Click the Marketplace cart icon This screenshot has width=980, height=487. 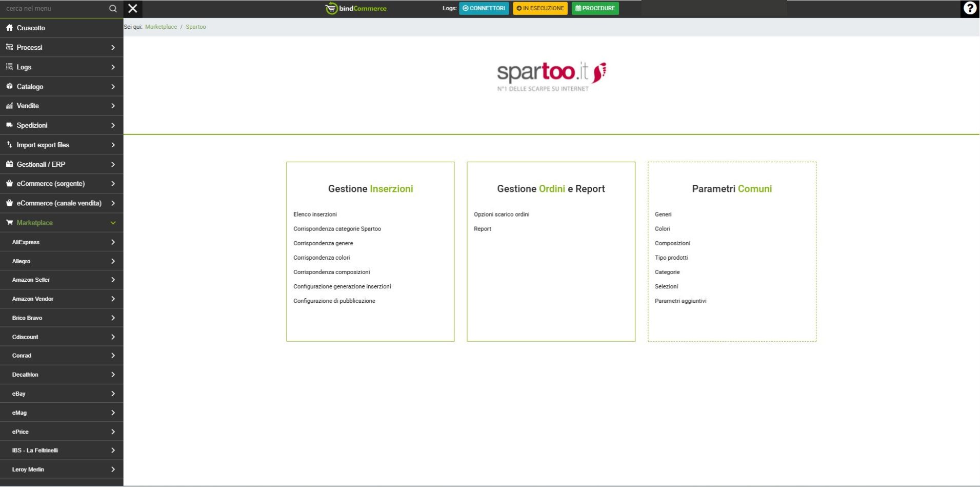pyautogui.click(x=9, y=223)
